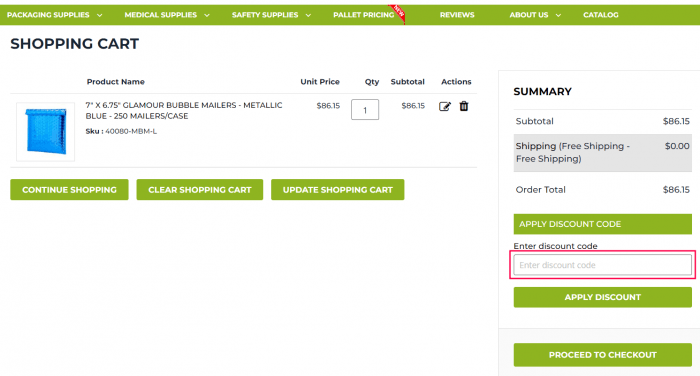Viewport: 700px width, 376px height.
Task: Click the edit item pencil icon
Action: pos(445,106)
